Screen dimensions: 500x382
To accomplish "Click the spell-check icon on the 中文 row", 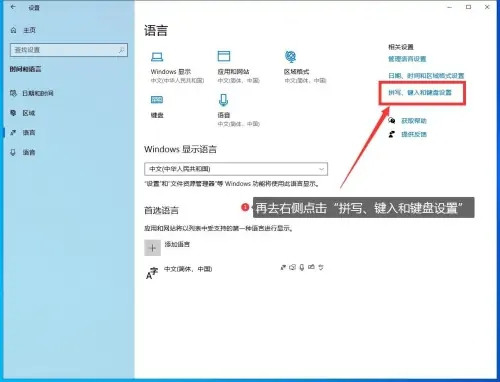I will tap(321, 267).
